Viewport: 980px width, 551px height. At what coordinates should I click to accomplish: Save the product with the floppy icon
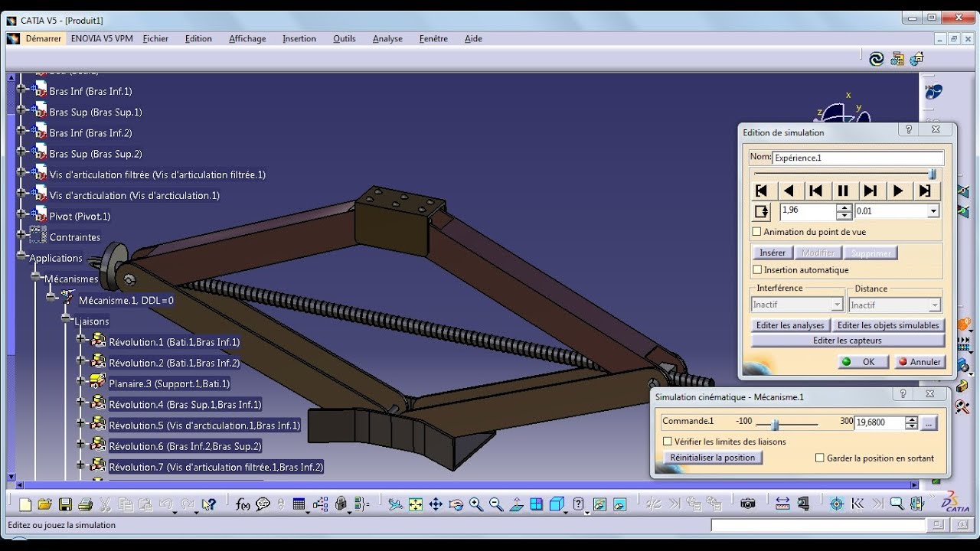(65, 504)
